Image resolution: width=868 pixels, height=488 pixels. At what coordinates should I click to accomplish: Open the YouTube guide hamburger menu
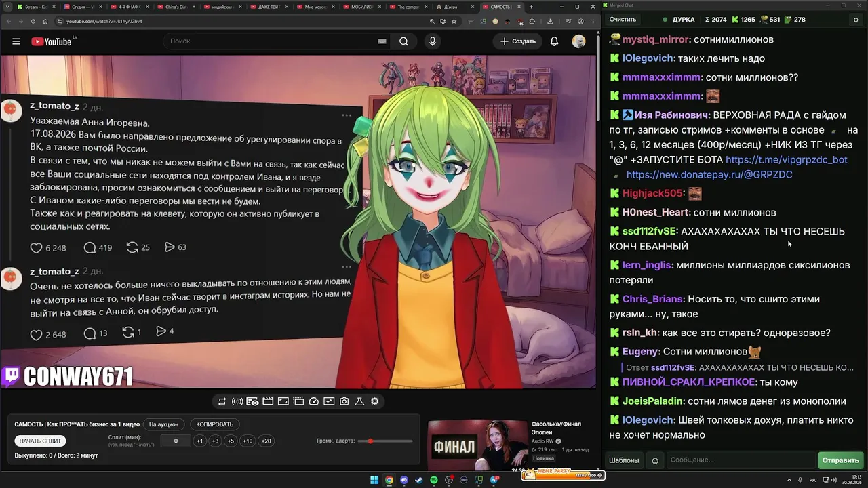16,41
